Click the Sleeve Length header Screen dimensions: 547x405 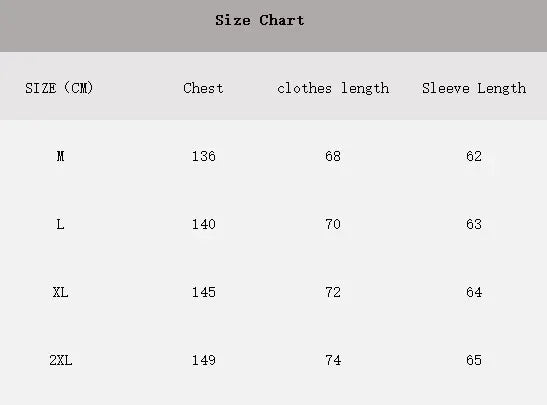click(474, 89)
